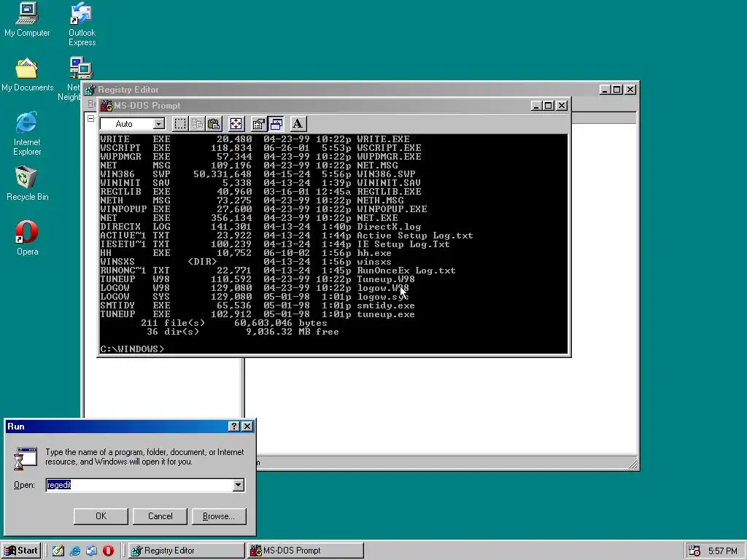Click Show Desktop quick launch icon
747x560 pixels.
(x=58, y=551)
